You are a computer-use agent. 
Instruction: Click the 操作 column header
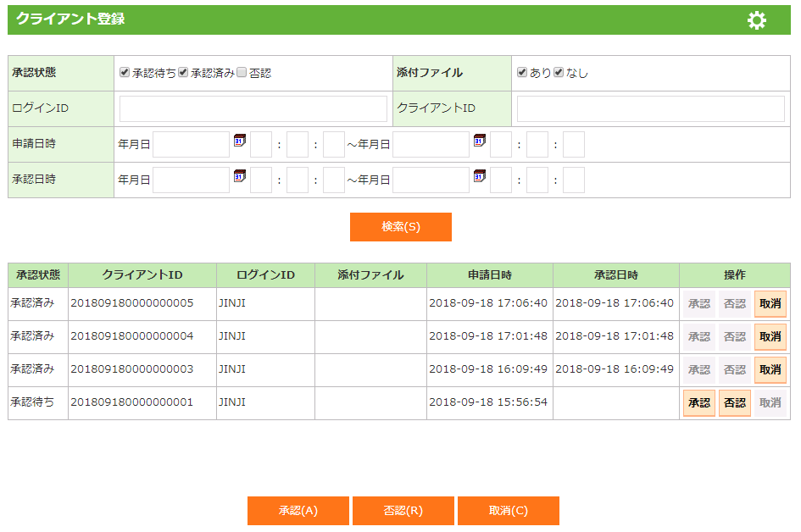[x=735, y=275]
